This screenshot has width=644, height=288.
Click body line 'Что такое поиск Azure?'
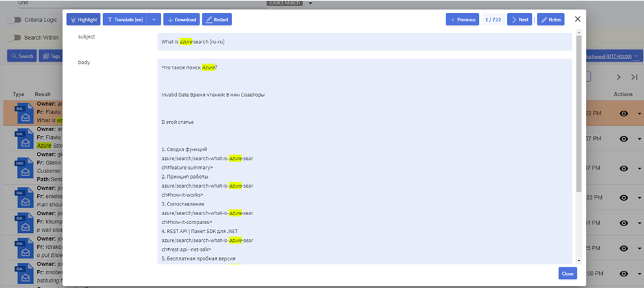pos(189,67)
